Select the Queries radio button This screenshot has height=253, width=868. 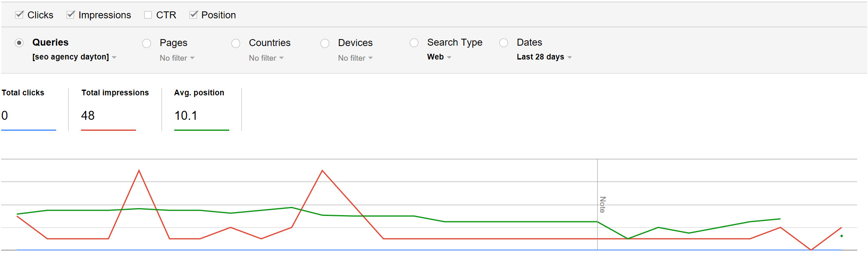[19, 43]
